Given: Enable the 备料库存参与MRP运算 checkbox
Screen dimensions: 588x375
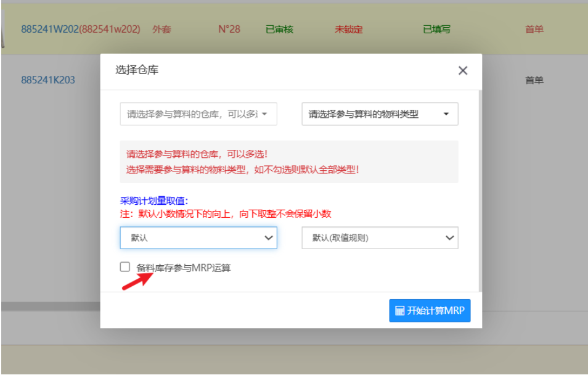Looking at the screenshot, I should pos(125,267).
